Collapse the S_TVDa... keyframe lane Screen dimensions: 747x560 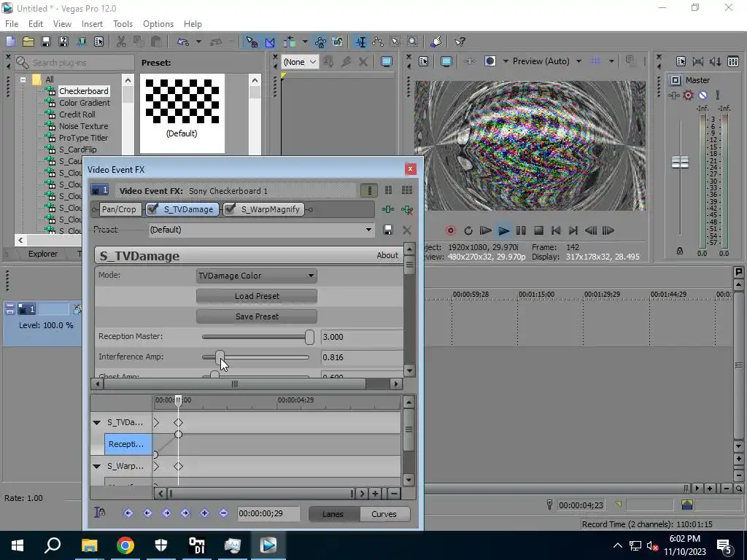point(97,422)
